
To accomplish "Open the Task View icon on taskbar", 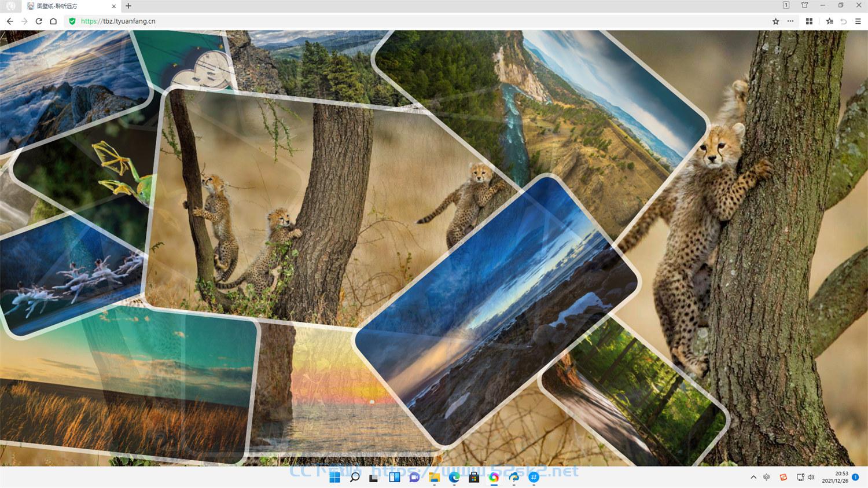I will pos(374,477).
